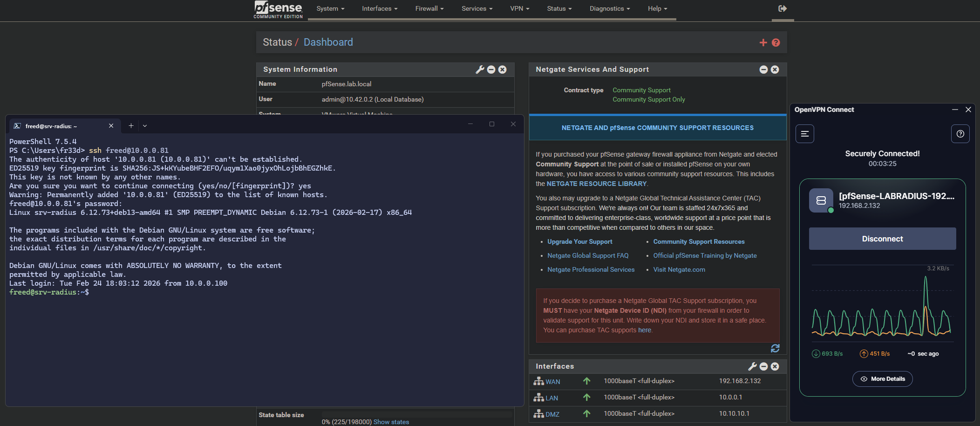Open the Diagnostics dropdown menu
980x426 pixels.
pos(609,8)
